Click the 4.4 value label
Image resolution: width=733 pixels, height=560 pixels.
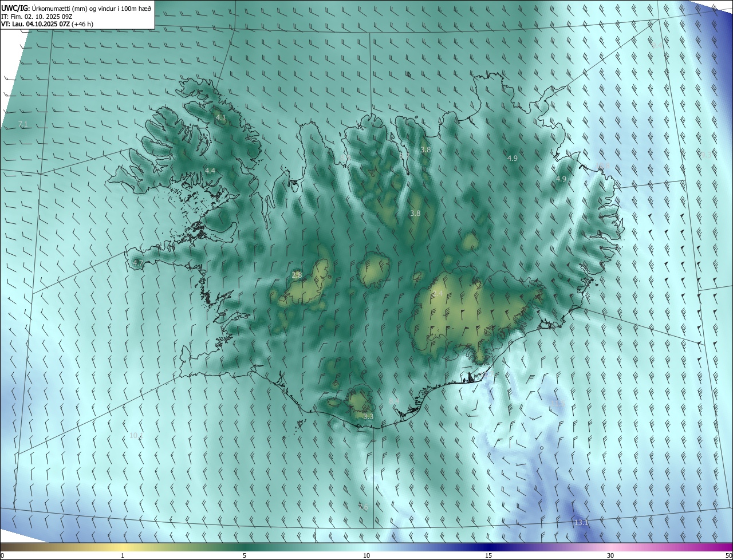coord(210,171)
